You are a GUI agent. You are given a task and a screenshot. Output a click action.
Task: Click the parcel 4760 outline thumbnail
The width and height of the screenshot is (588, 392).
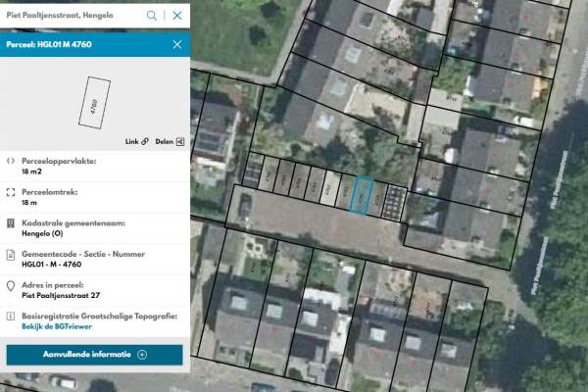(x=93, y=104)
